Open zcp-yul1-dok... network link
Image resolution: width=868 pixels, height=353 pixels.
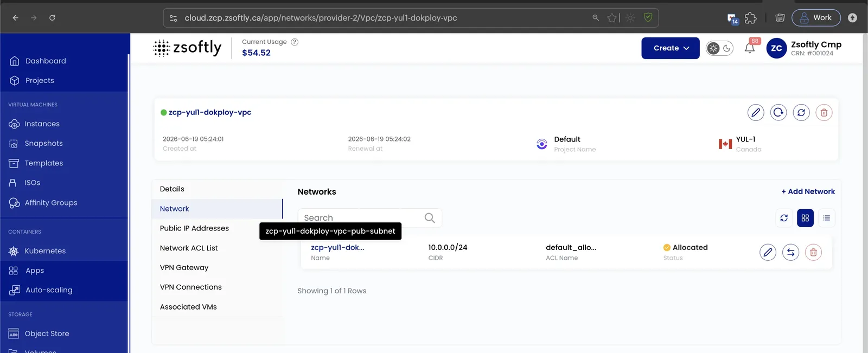coord(337,247)
